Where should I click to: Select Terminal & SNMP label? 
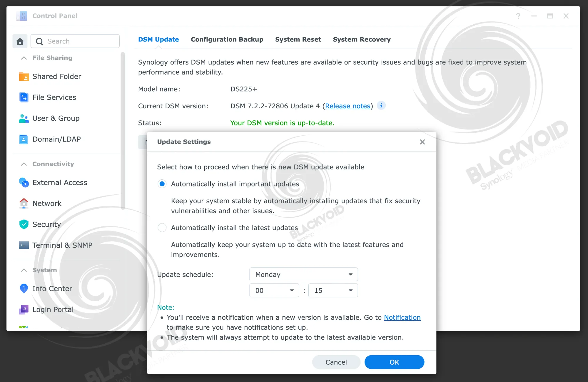pyautogui.click(x=62, y=245)
